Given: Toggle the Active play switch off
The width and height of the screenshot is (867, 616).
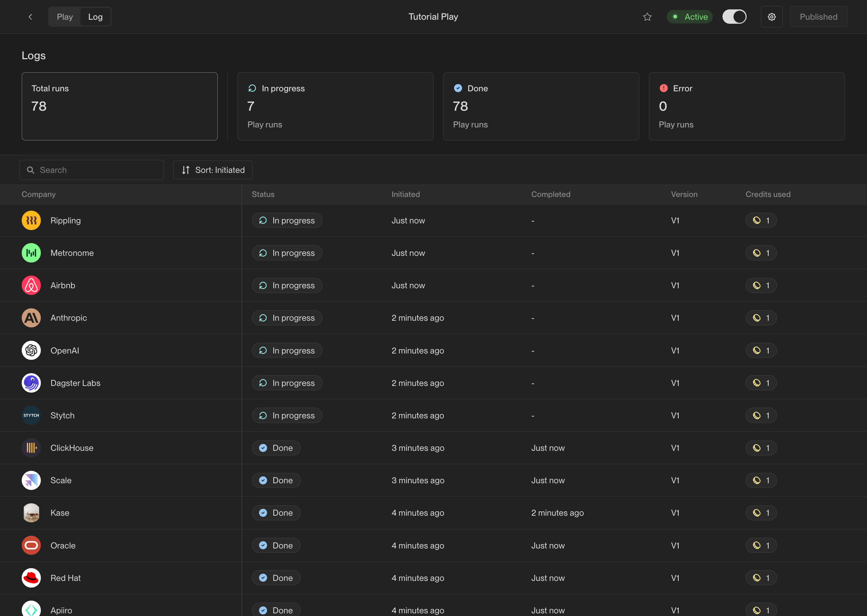Looking at the screenshot, I should pos(734,17).
